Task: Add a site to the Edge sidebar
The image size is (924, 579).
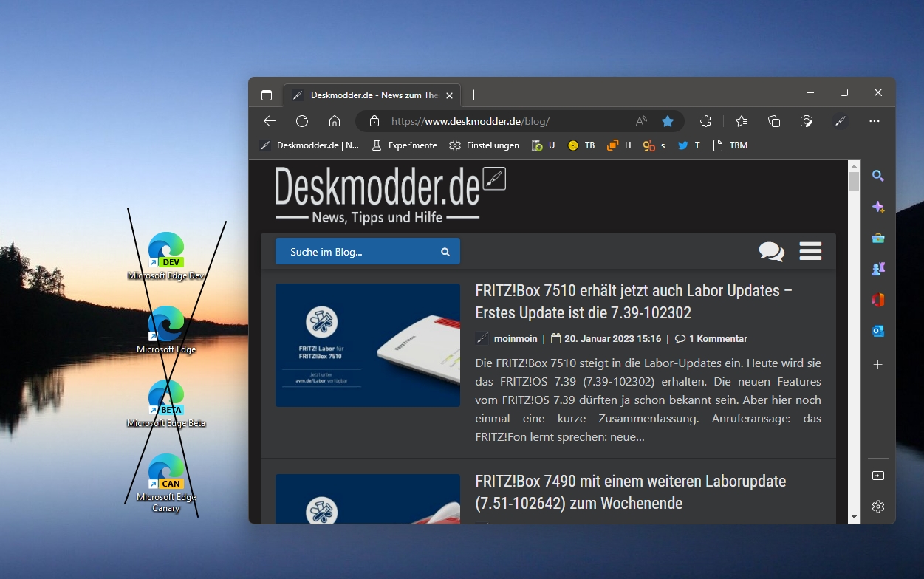Action: (878, 365)
